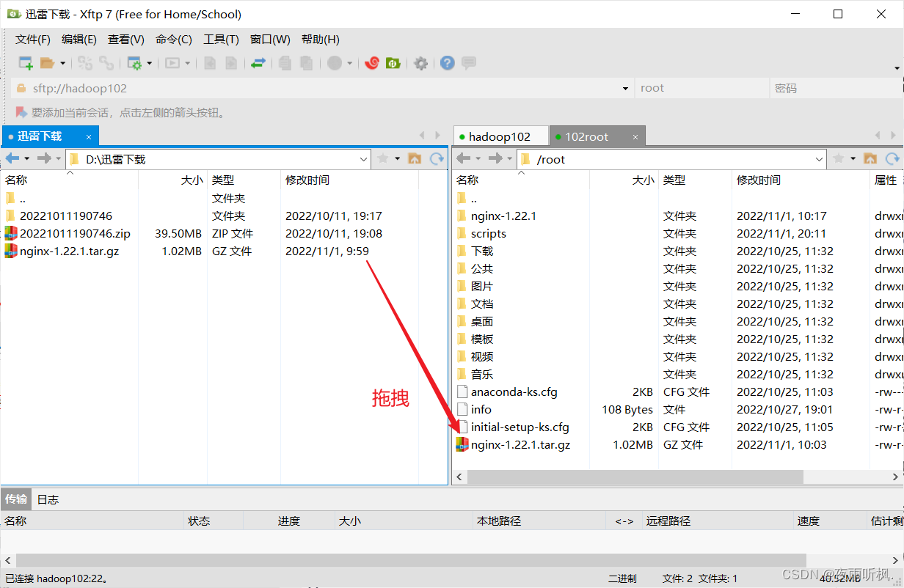The image size is (904, 588).
Task: Click the gray circle toolbar icon
Action: pyautogui.click(x=335, y=63)
